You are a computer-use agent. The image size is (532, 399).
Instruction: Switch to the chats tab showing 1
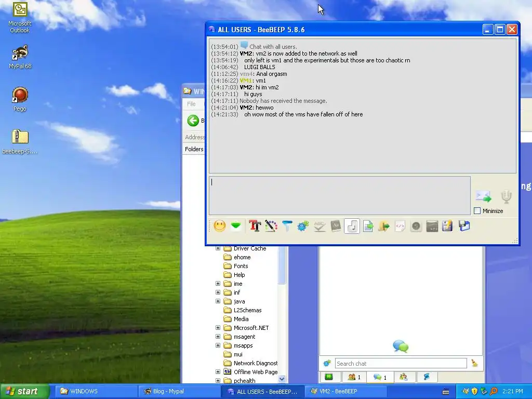(x=380, y=377)
